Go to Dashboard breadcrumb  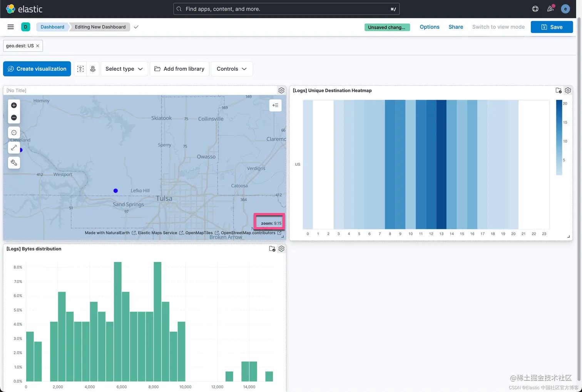click(52, 27)
